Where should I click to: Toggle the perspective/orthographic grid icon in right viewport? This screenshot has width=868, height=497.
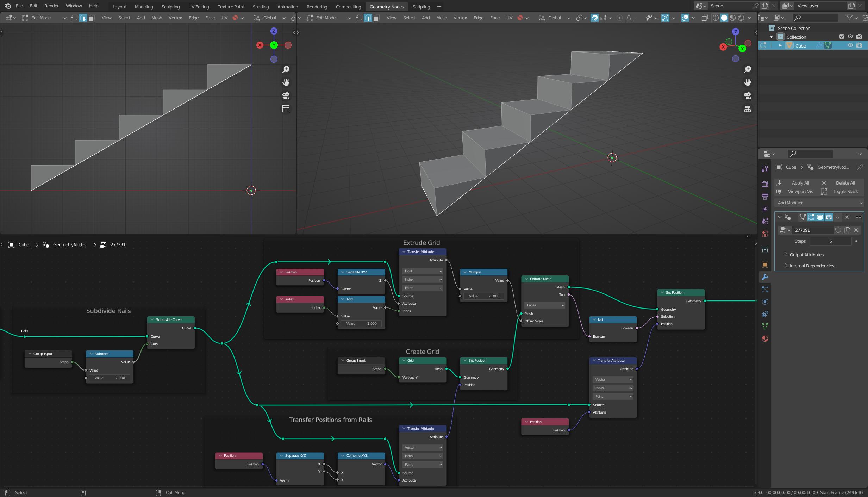(x=747, y=109)
